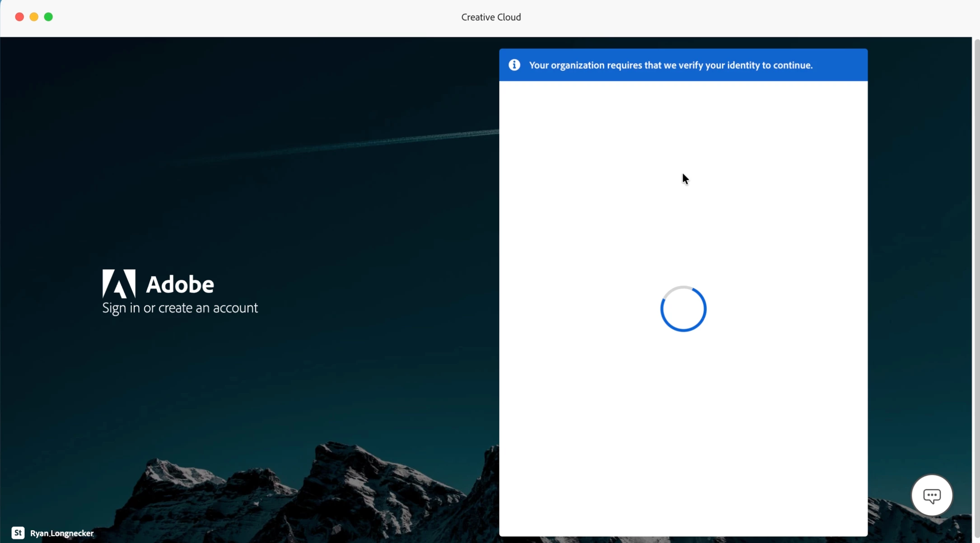The width and height of the screenshot is (980, 543).
Task: Click the verify your identity banner message
Action: click(x=670, y=65)
